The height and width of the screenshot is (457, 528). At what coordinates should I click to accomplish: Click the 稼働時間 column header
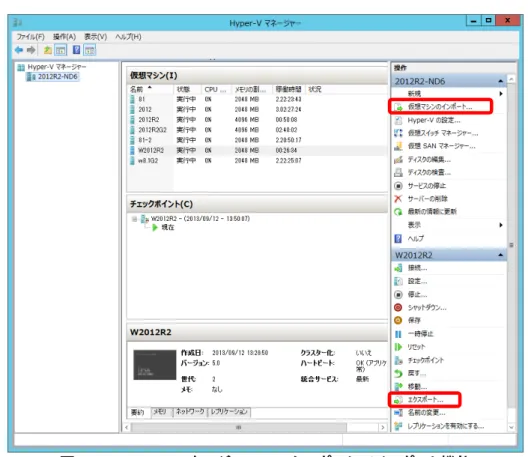pyautogui.click(x=288, y=89)
